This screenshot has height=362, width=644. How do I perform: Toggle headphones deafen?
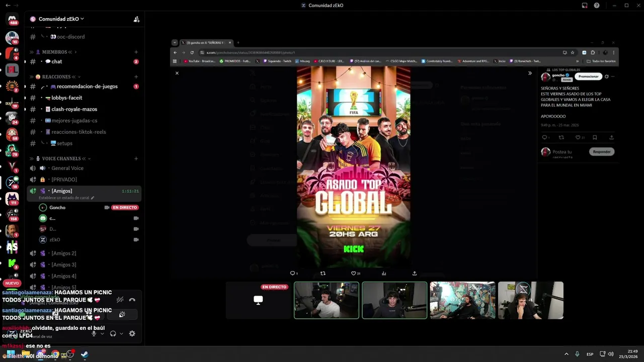pos(113,333)
